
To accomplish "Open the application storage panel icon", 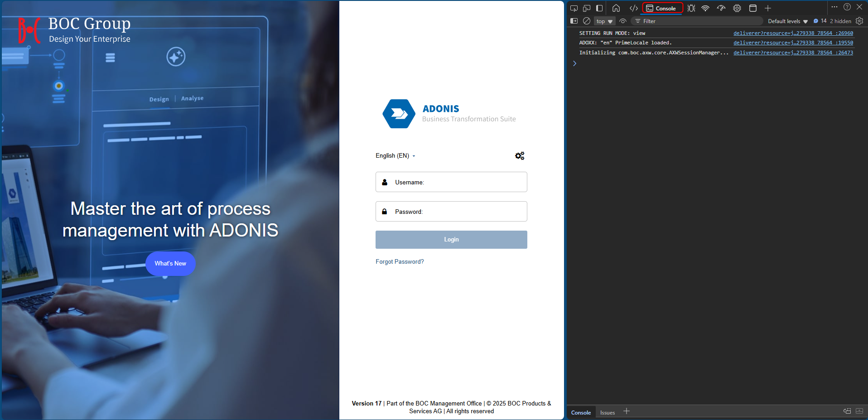I will tap(753, 8).
